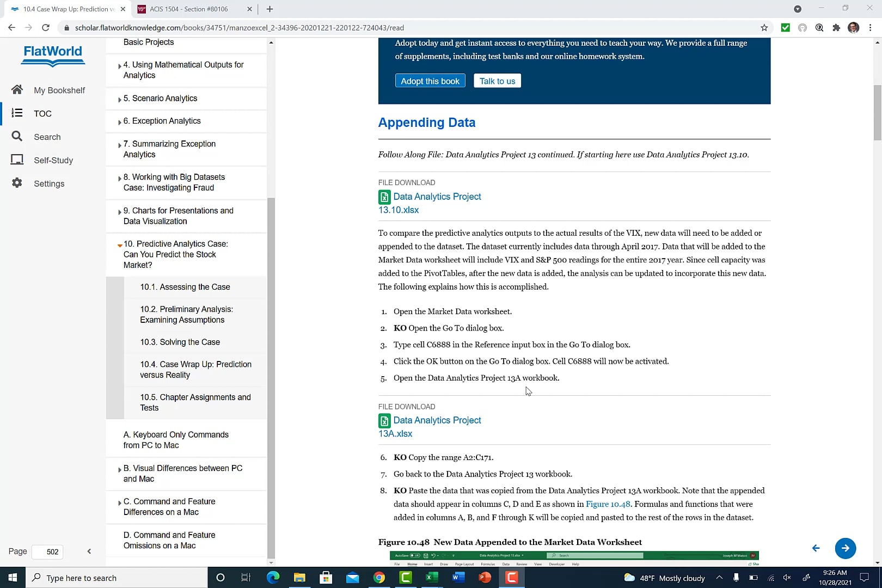Bookmark the page using the star icon
This screenshot has height=588, width=882.
(764, 27)
